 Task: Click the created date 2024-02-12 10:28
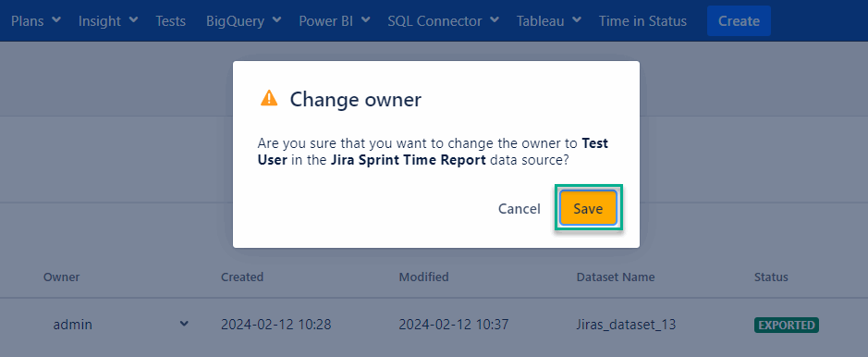(275, 325)
